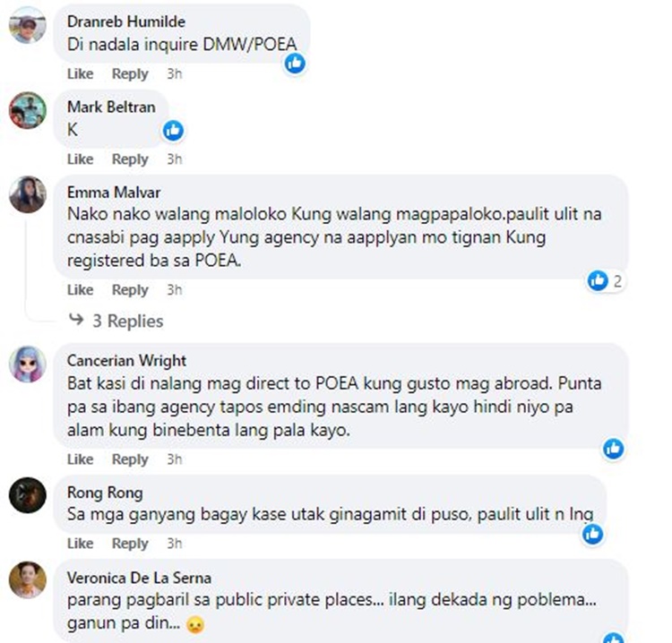Open Cancerian Wright's avatar image
672x643 pixels.
click(28, 364)
